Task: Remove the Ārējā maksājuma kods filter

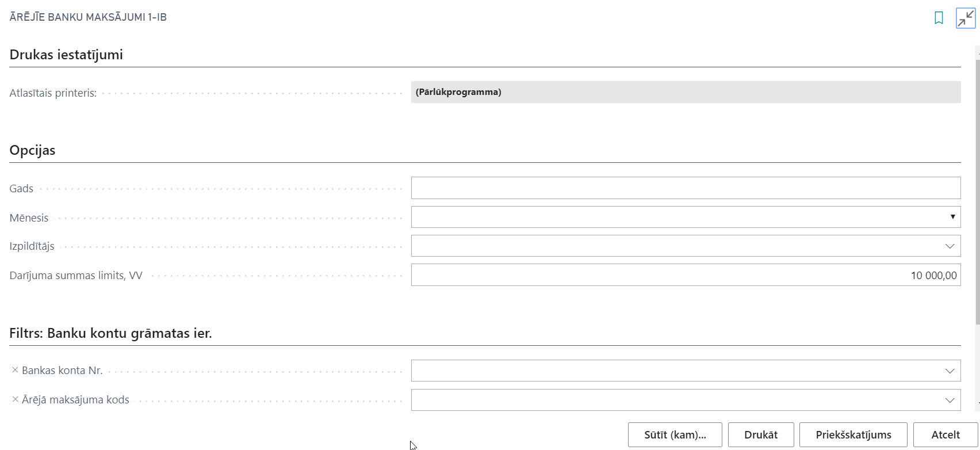Action: point(15,400)
